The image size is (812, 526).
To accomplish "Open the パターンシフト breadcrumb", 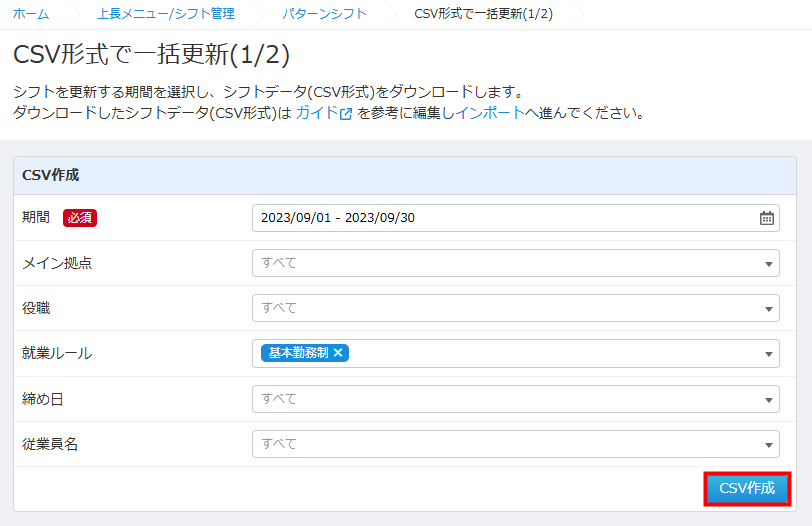I will 324,14.
